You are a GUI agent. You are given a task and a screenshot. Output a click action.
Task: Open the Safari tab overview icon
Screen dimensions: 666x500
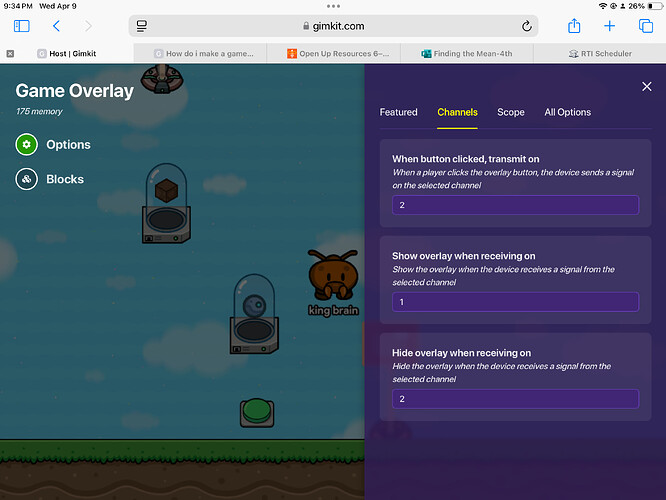tap(645, 26)
